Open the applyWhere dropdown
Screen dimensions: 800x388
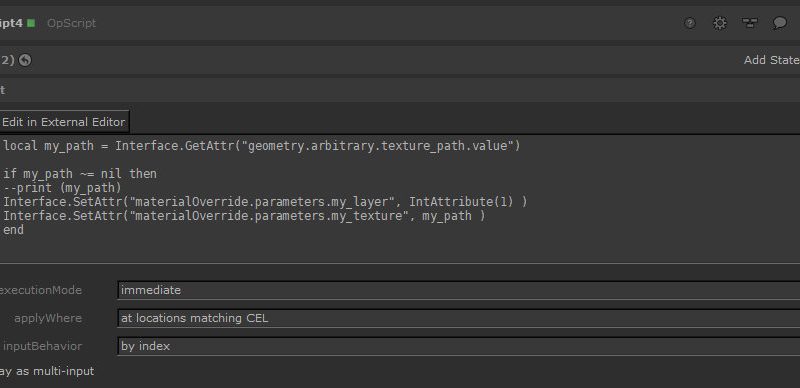tap(459, 318)
